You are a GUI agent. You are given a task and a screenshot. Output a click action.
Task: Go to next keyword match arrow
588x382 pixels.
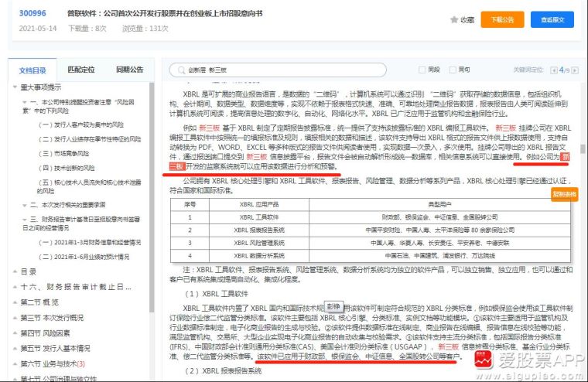575,70
